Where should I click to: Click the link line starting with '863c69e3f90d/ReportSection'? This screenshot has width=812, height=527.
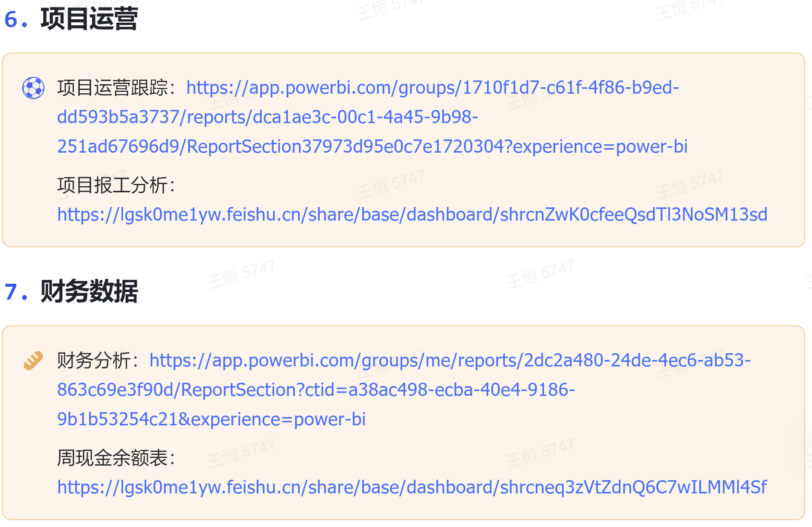coord(316,390)
